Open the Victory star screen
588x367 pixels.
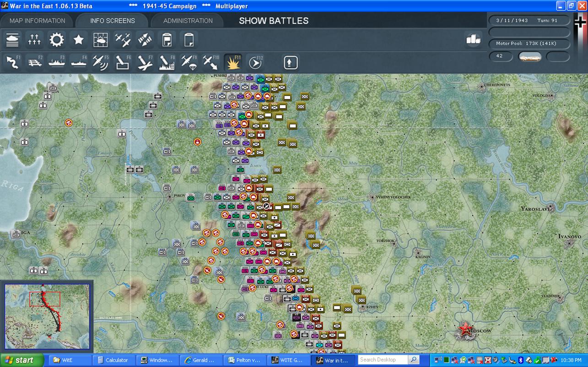(x=79, y=40)
